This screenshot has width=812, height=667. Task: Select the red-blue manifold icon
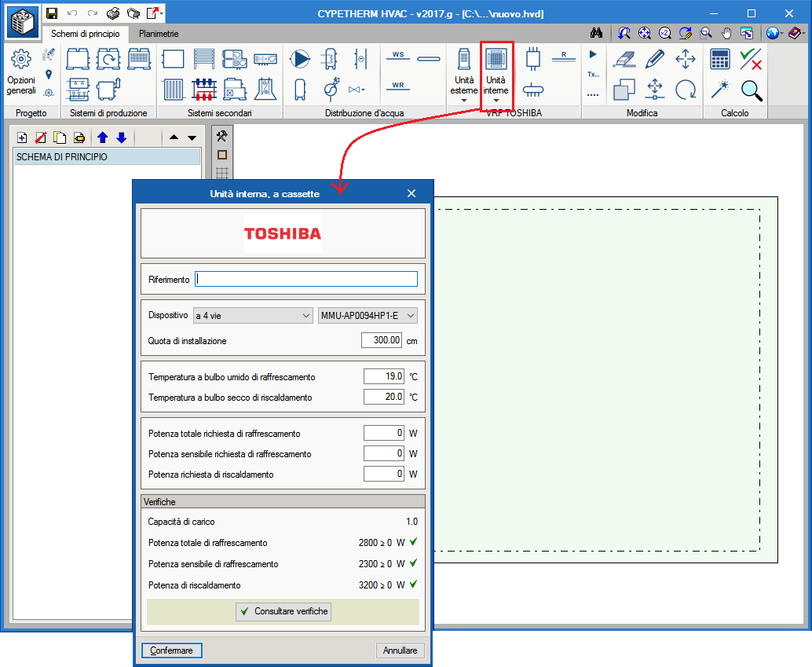point(204,89)
